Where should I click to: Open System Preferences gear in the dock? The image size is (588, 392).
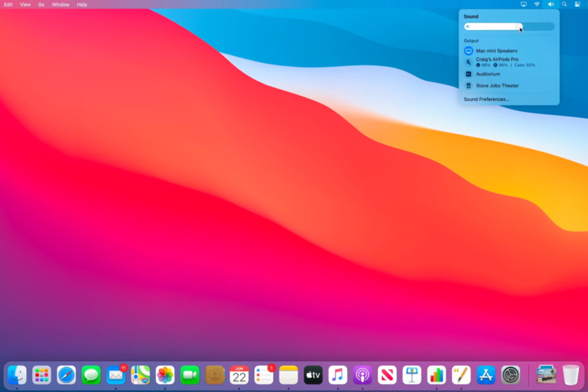pos(510,374)
